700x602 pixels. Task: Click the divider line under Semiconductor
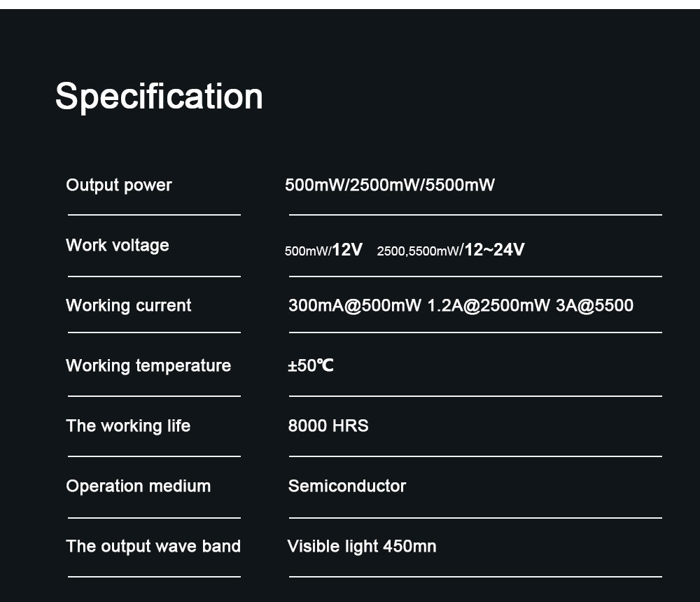click(x=475, y=518)
